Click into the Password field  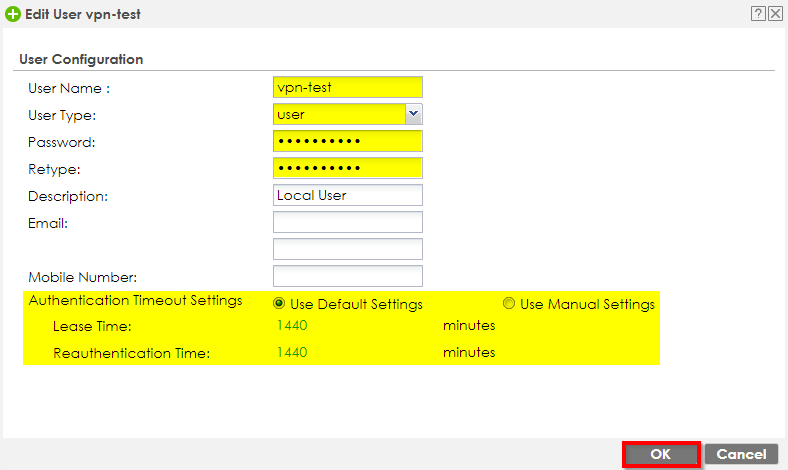click(347, 141)
